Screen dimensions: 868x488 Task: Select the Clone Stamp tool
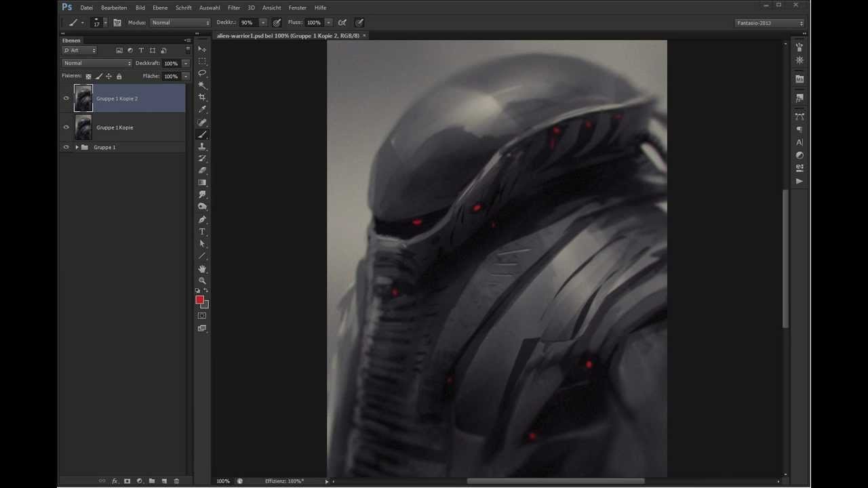click(202, 146)
